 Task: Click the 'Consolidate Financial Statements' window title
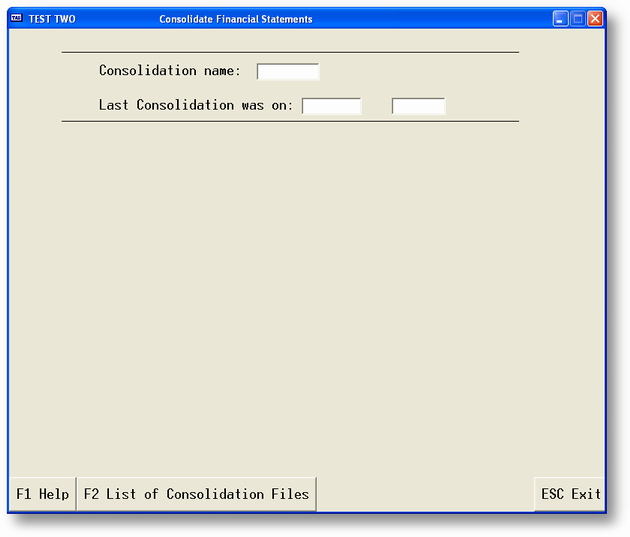[236, 19]
